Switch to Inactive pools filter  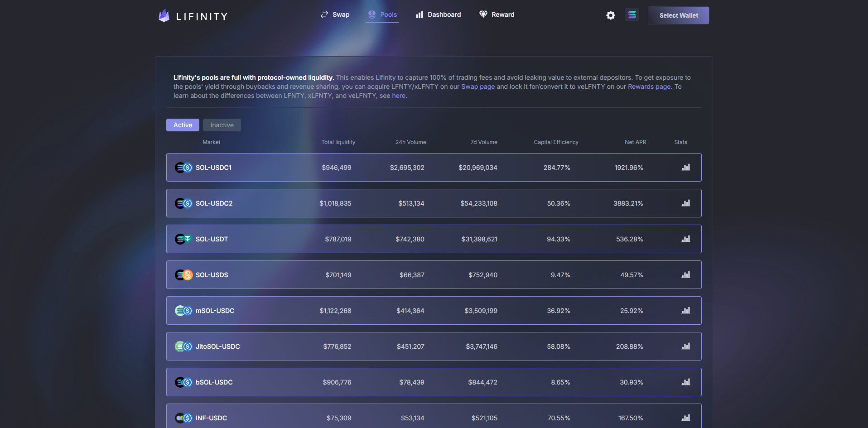point(222,125)
